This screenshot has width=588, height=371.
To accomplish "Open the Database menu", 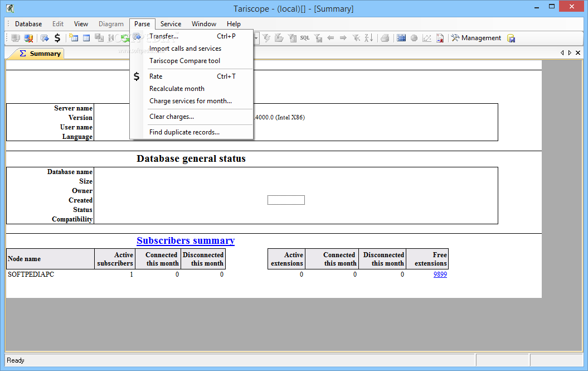I will click(x=28, y=23).
